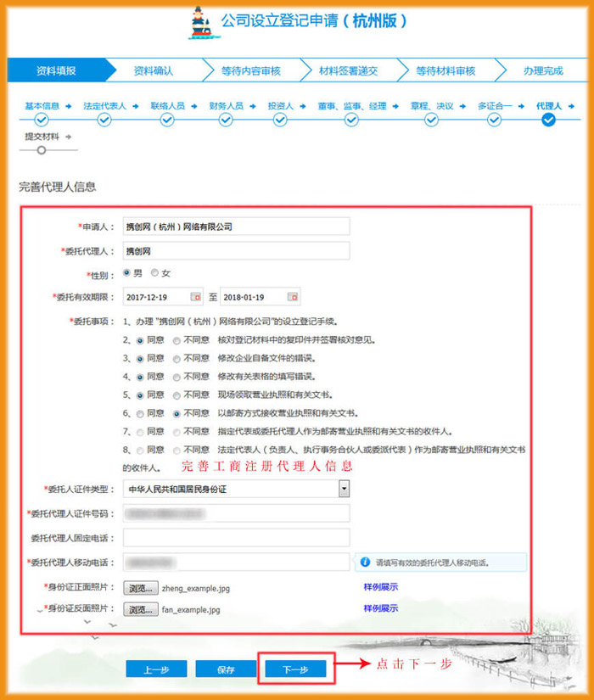
Task: Select 同意 for item 6 邮寄方式接收
Action: pos(140,413)
